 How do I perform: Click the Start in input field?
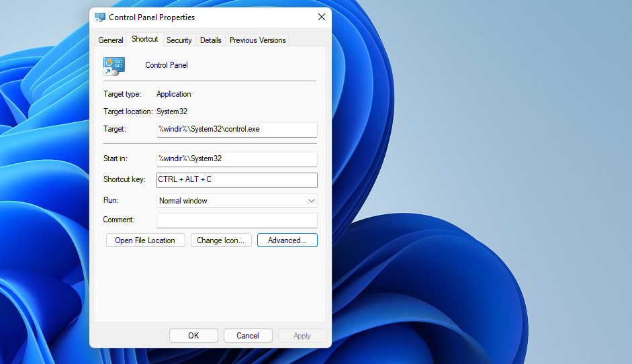(237, 158)
